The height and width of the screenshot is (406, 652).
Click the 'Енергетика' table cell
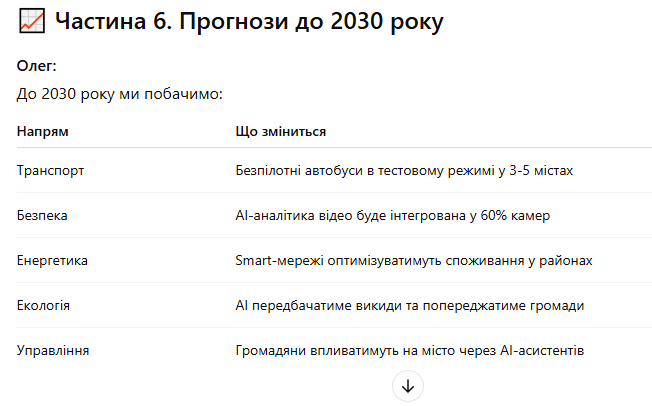(52, 260)
